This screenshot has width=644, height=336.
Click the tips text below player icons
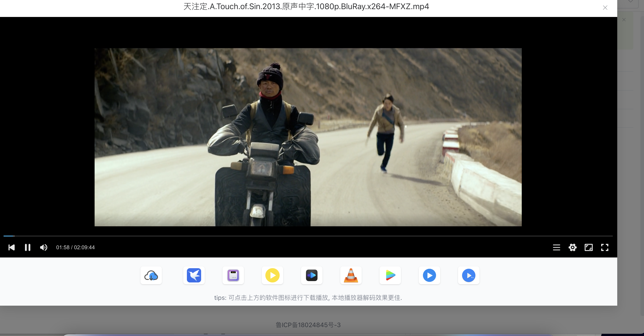tap(308, 298)
